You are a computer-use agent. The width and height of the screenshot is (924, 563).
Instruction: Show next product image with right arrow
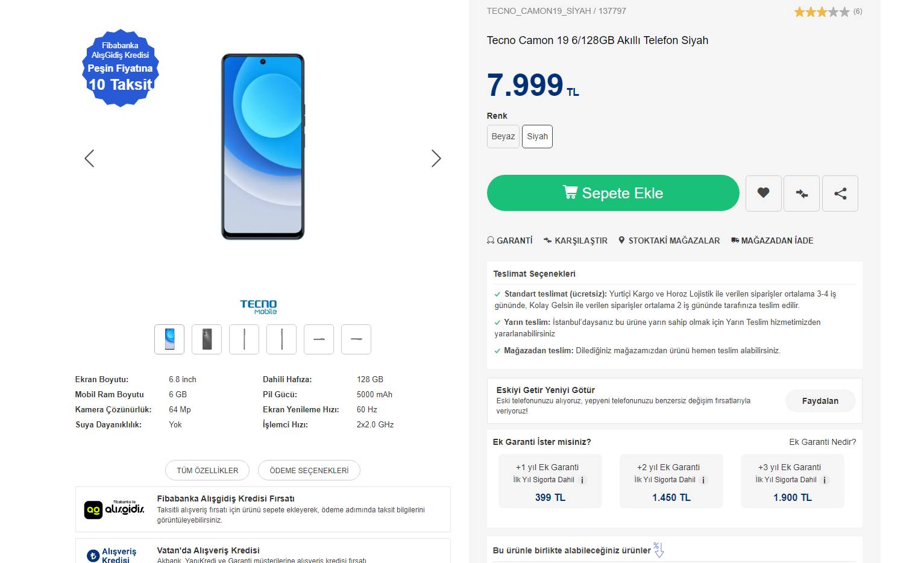(x=436, y=159)
